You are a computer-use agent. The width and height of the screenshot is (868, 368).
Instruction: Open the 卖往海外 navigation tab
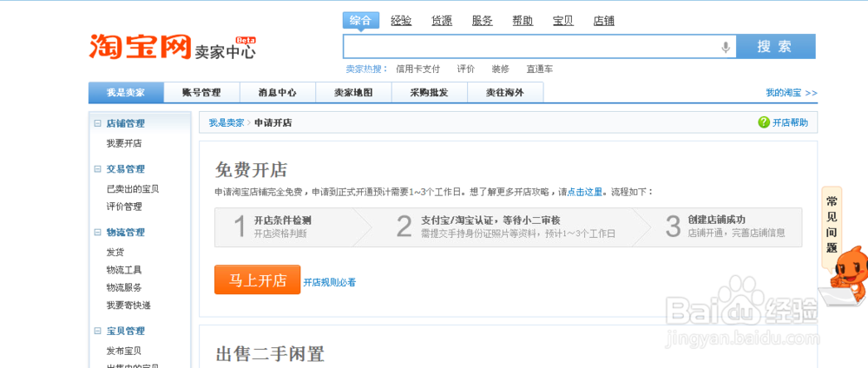(x=505, y=92)
